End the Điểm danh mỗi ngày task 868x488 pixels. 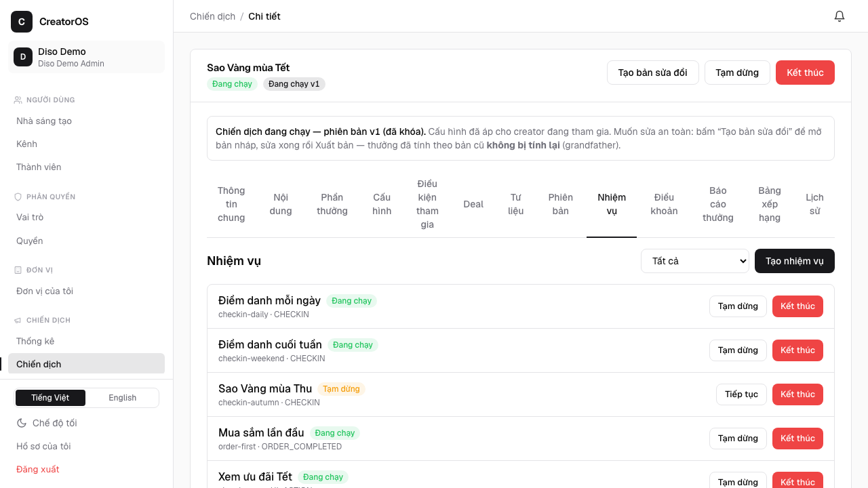click(797, 306)
